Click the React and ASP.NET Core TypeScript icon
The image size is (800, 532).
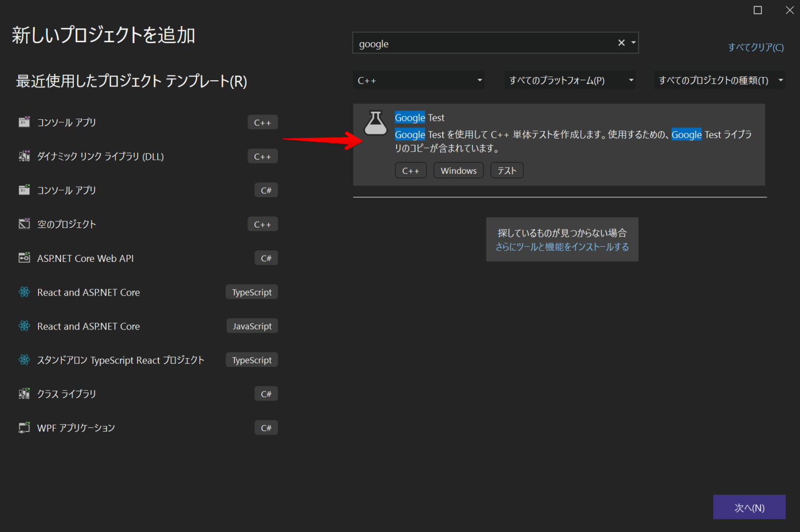pos(24,292)
